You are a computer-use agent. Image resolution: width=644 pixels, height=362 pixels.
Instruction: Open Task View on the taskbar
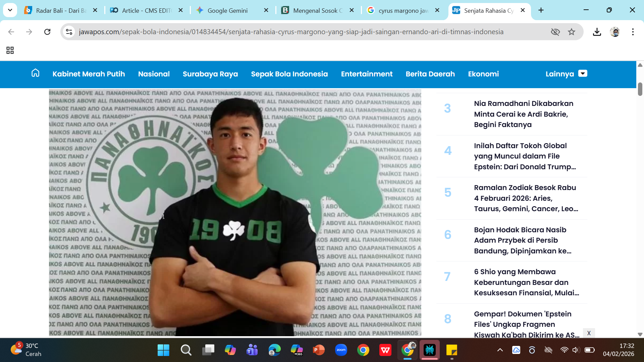208,350
